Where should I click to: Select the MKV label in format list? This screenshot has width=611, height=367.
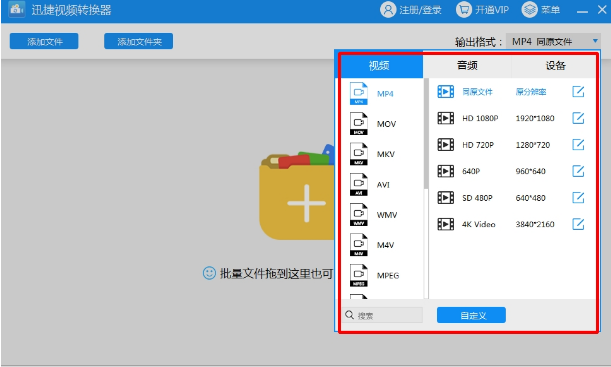386,154
